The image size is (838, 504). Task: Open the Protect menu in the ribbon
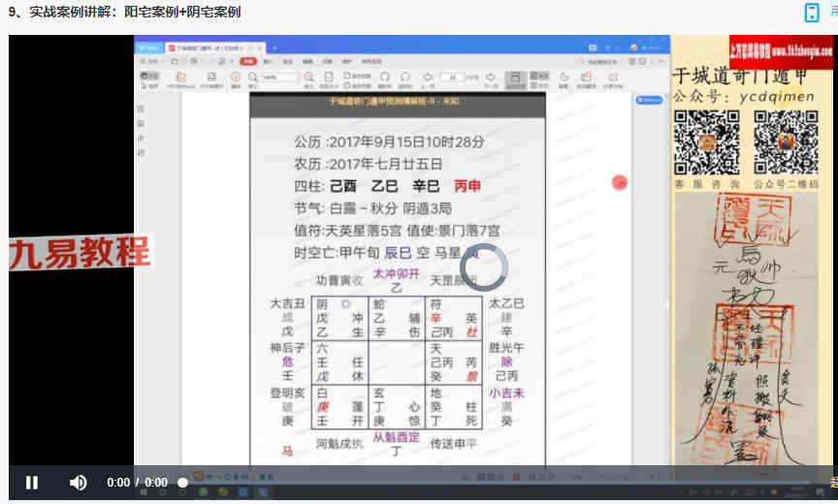[x=347, y=61]
